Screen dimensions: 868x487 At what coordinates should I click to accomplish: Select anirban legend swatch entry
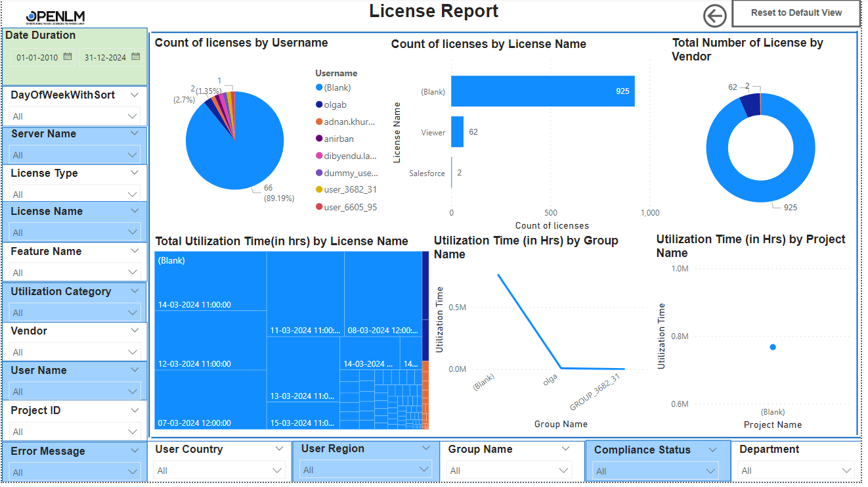[x=335, y=139]
